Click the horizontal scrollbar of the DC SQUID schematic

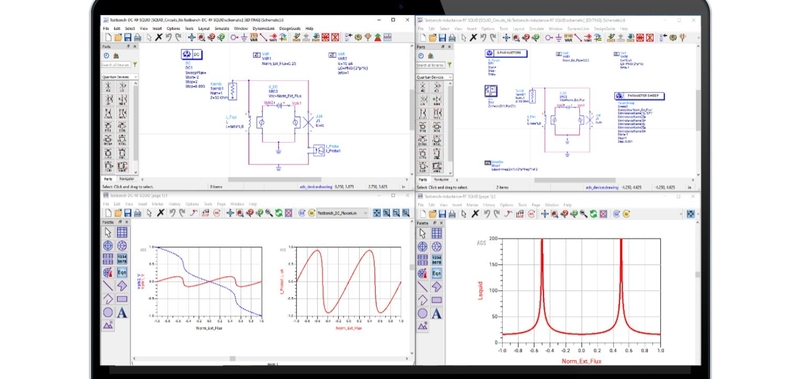click(x=275, y=179)
